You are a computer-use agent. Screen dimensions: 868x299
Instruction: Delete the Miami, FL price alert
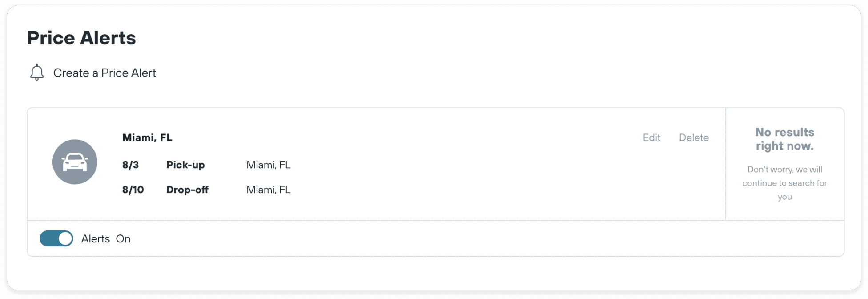click(x=694, y=137)
